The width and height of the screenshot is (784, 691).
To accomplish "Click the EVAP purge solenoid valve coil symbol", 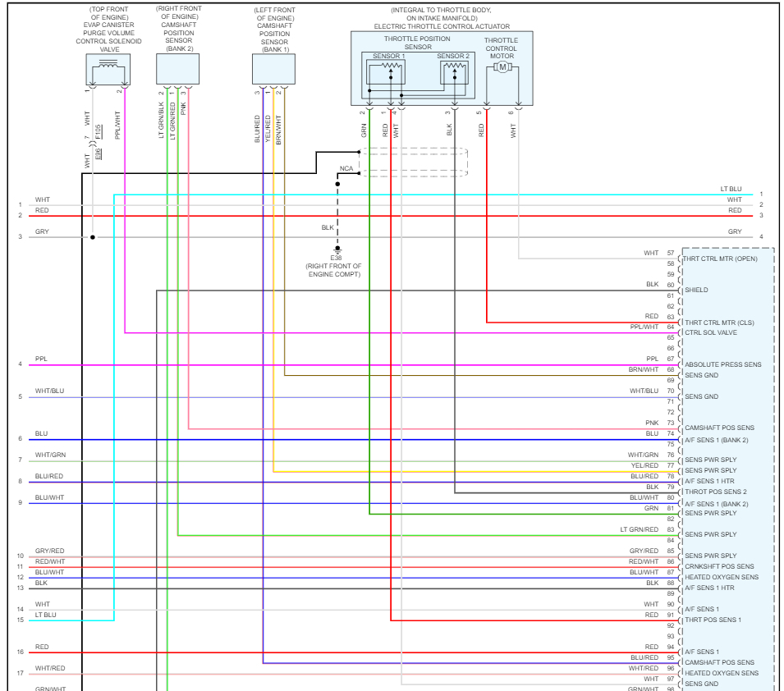I will coord(108,64).
